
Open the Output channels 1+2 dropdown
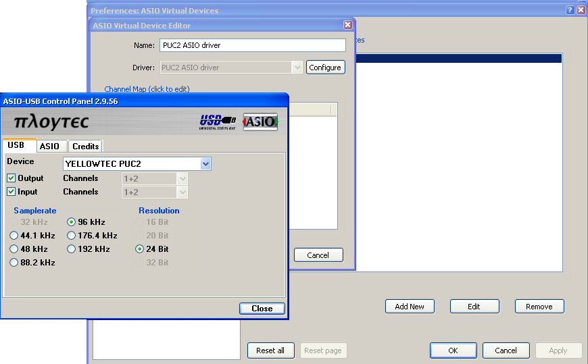[182, 179]
